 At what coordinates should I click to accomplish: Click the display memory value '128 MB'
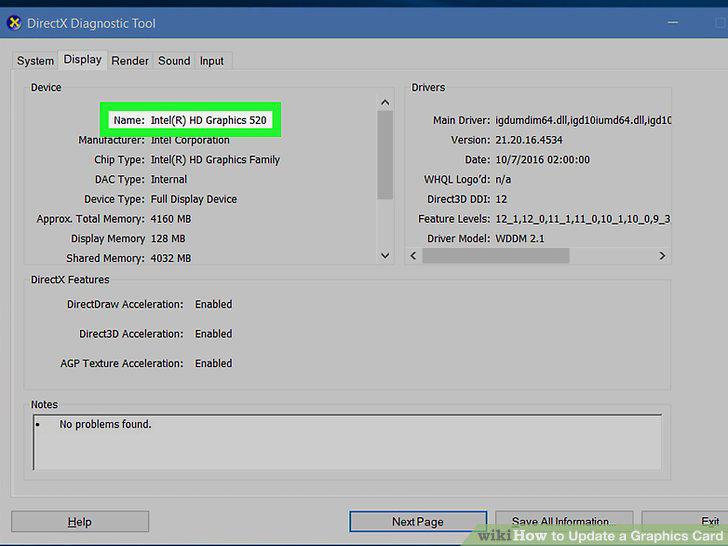[x=168, y=239]
